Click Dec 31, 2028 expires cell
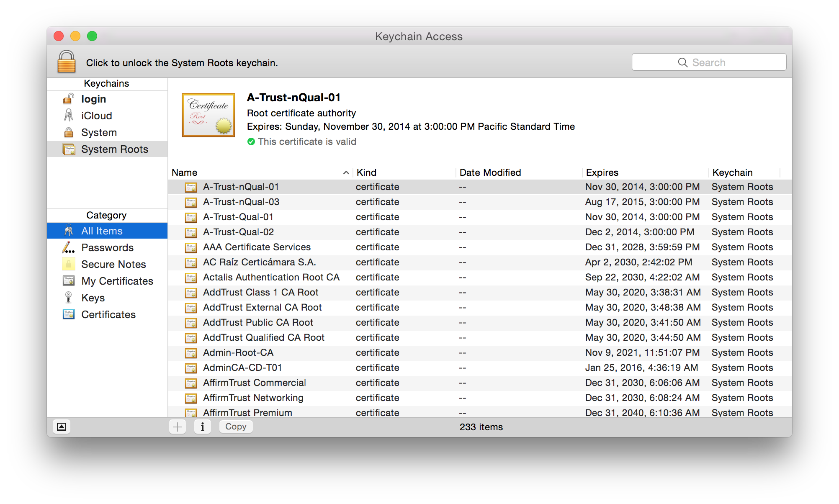 (642, 247)
